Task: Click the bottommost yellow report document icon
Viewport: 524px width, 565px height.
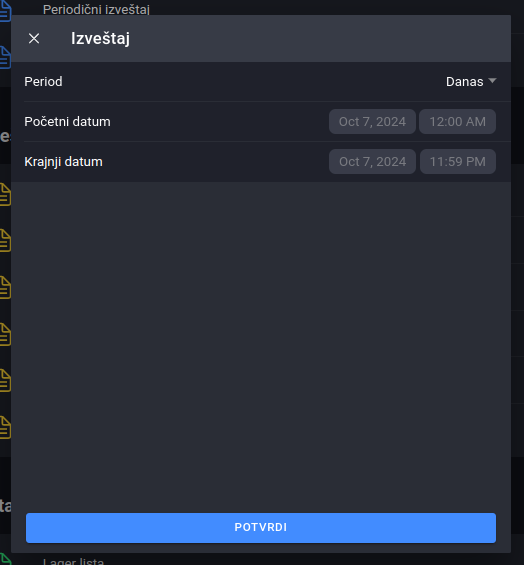Action: click(x=5, y=427)
